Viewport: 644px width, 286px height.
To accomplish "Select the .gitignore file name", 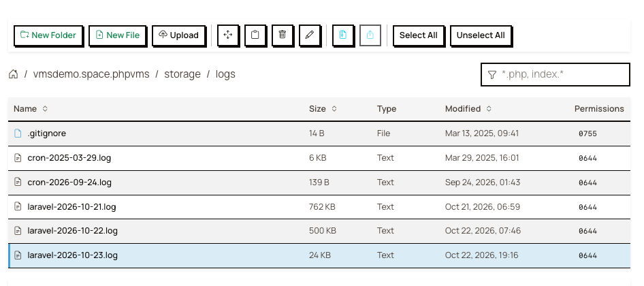I will (47, 133).
